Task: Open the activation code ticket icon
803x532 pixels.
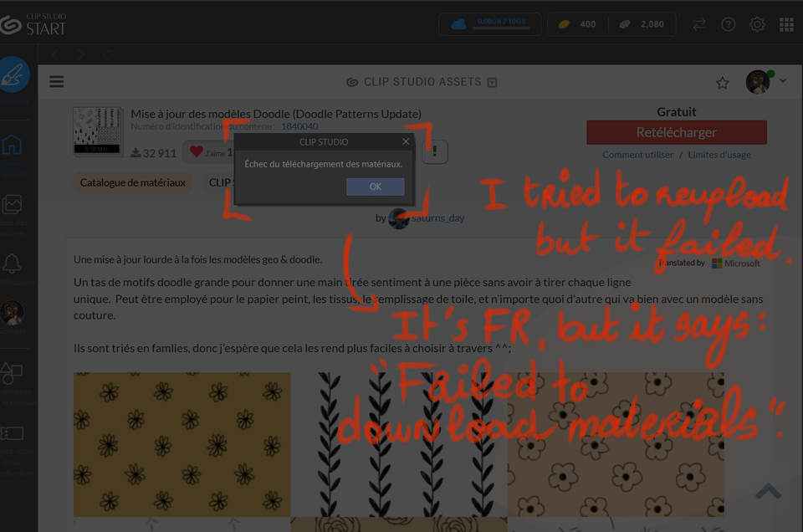Action: tap(12, 433)
